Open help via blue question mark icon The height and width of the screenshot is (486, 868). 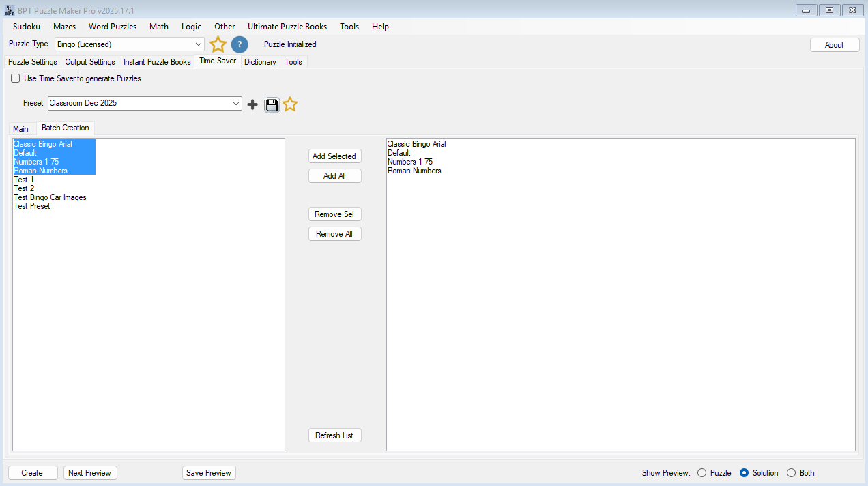240,45
